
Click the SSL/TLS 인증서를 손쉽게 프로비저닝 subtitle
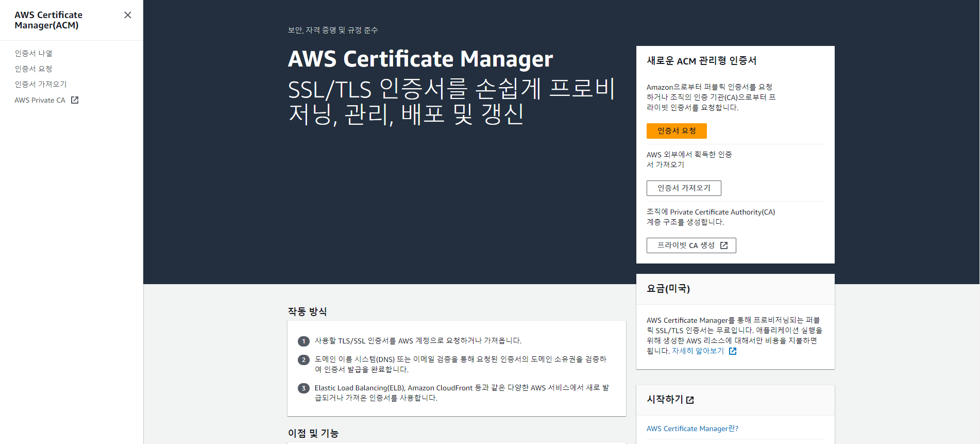(x=451, y=102)
